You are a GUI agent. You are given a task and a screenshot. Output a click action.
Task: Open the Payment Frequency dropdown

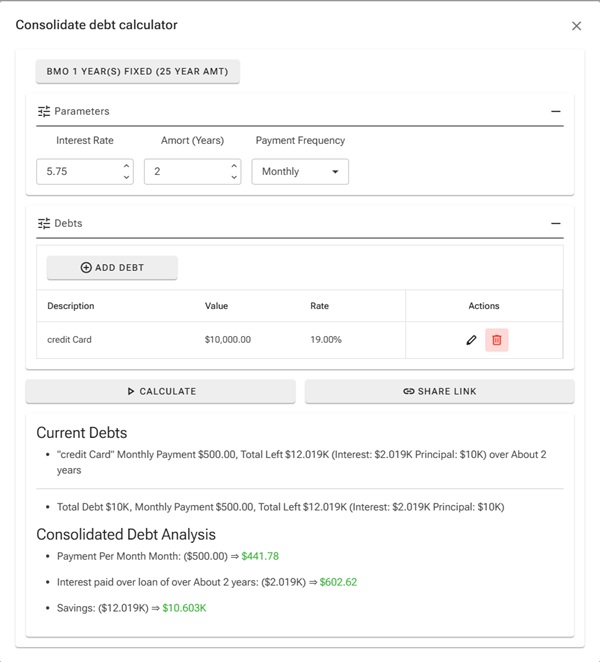pos(300,172)
